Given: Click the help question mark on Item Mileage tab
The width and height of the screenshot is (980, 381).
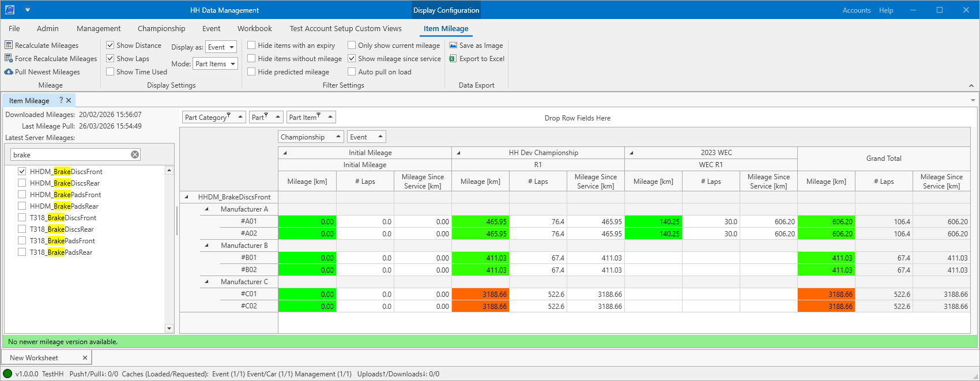Looking at the screenshot, I should [x=61, y=100].
